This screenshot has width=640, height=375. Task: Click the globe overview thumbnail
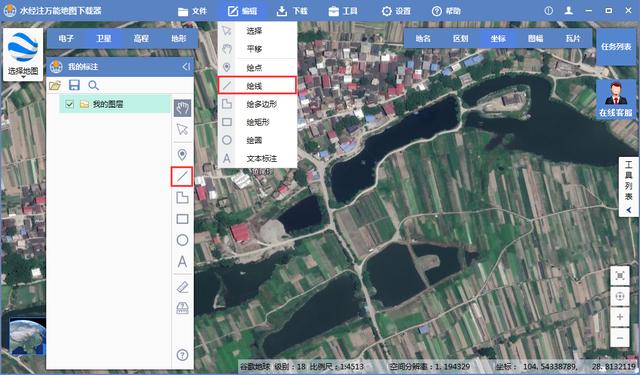27,337
